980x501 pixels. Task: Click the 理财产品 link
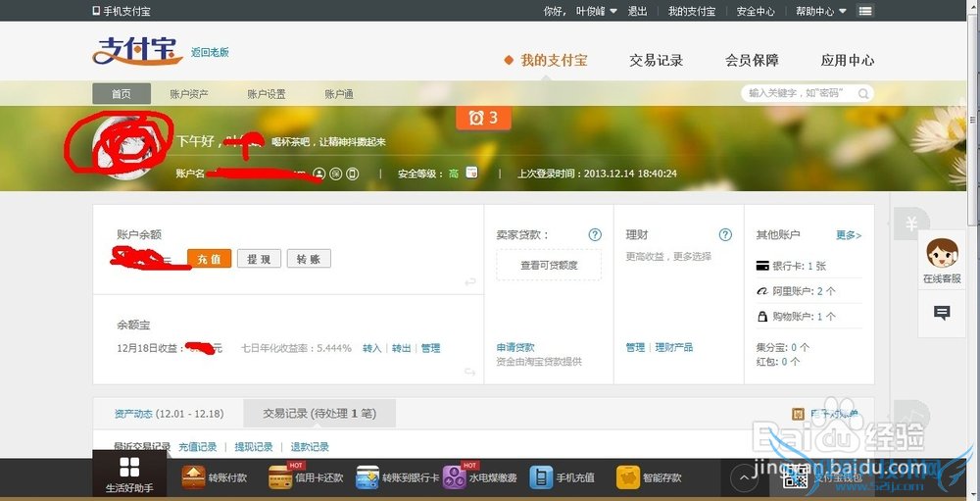tap(674, 347)
